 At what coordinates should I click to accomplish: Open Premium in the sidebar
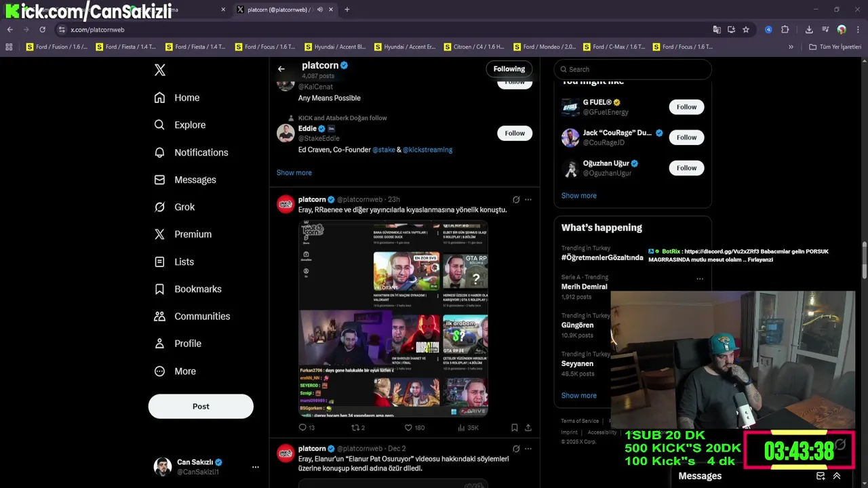183,234
